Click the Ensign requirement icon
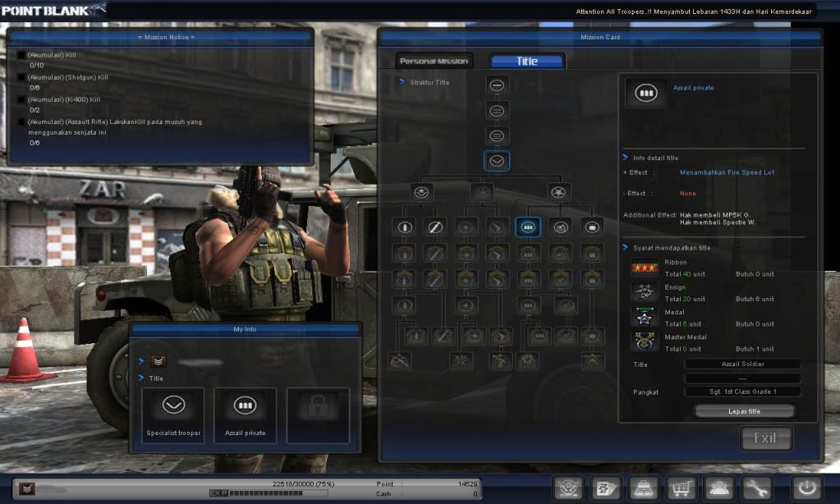Image resolution: width=840 pixels, height=504 pixels. (644, 293)
